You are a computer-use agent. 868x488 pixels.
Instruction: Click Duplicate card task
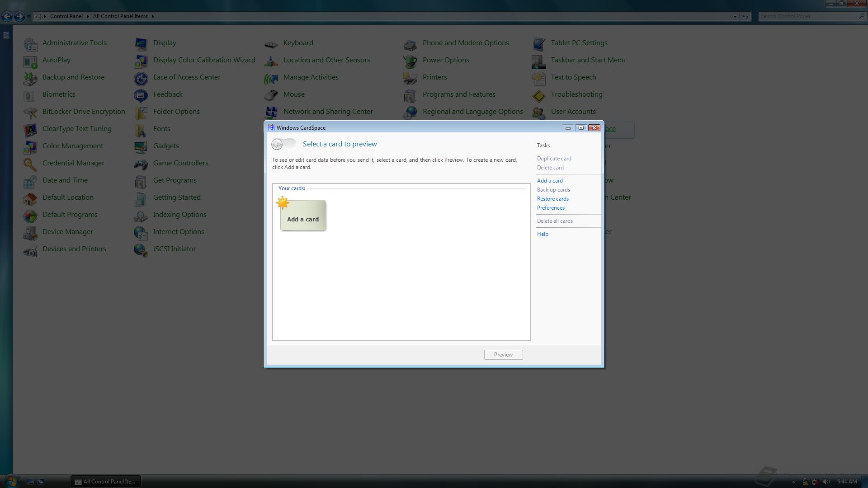[x=554, y=159]
